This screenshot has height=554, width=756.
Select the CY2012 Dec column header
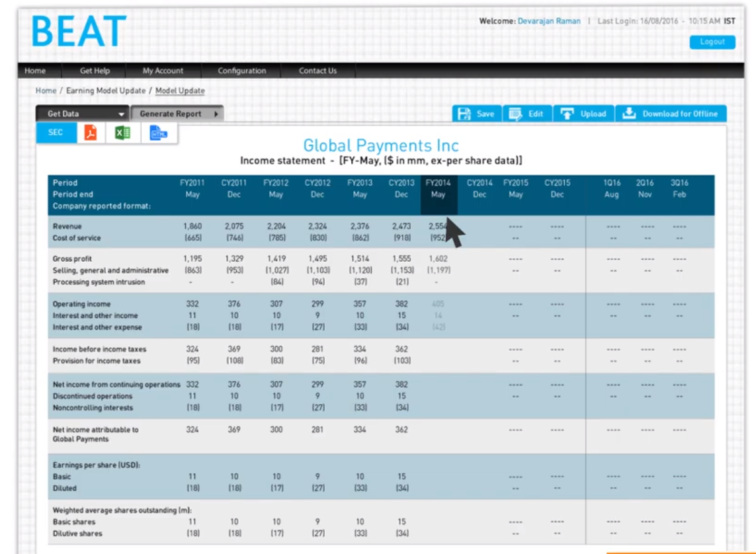click(317, 189)
